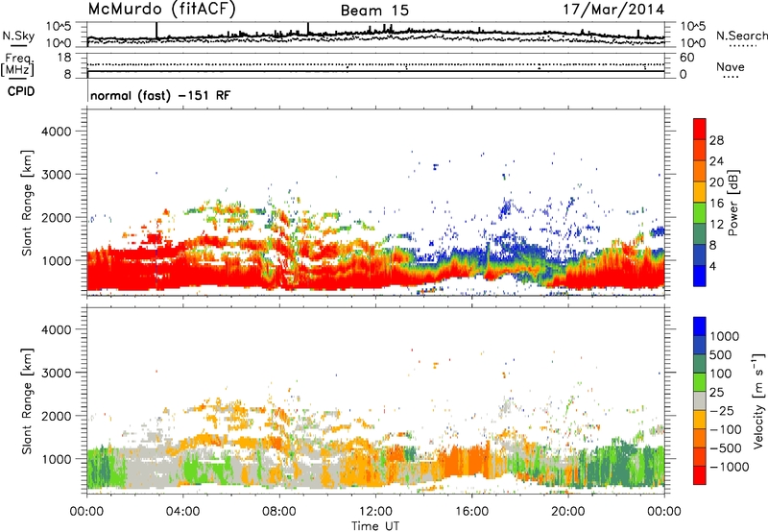
Task: Click the 'Power [dB]' colorbar title
Action: 732,203
